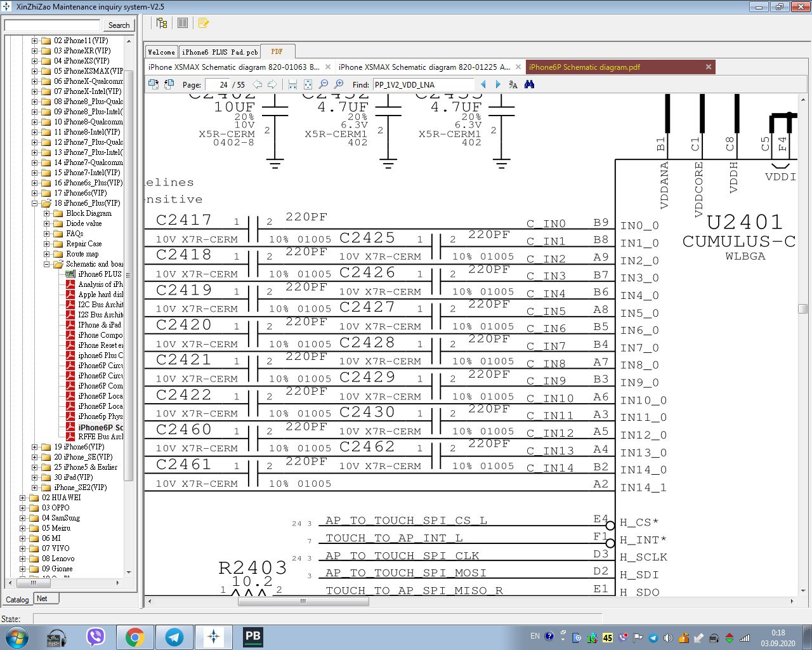Switch to the Welcome tab
812x650 pixels.
pos(161,52)
